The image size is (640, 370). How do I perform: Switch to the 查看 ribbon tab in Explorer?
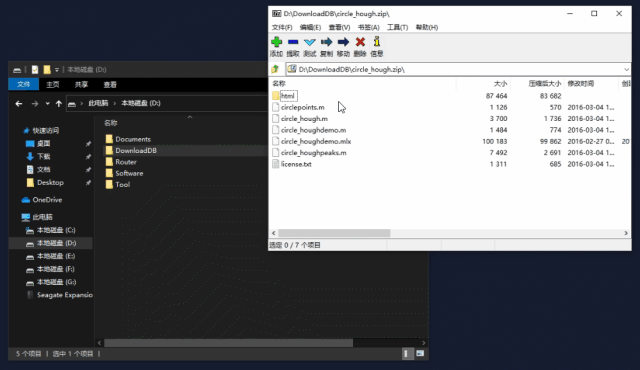(110, 84)
